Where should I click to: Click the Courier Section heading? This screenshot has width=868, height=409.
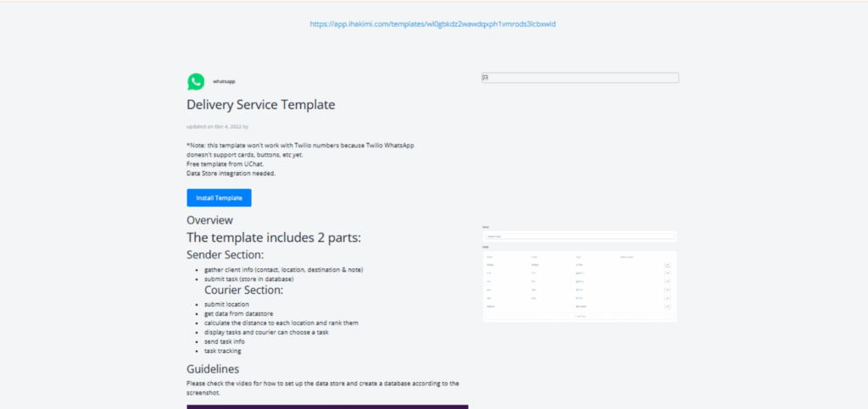(243, 290)
